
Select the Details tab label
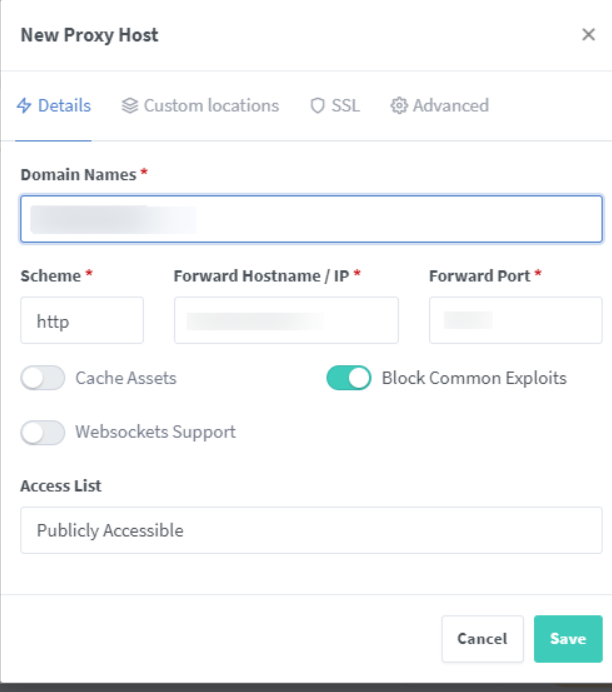(64, 106)
